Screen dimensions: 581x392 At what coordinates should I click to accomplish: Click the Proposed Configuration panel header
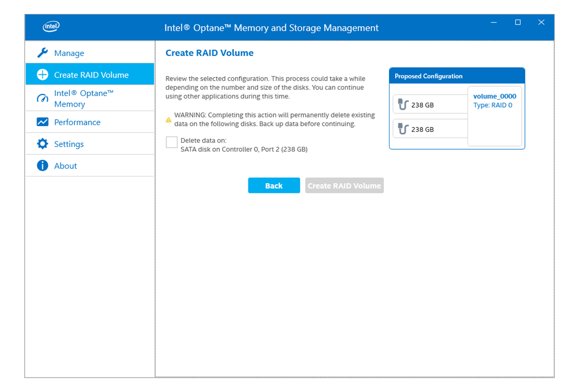pyautogui.click(x=457, y=76)
